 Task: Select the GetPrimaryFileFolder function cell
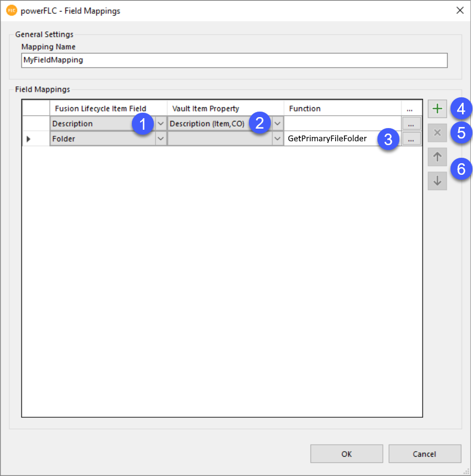click(330, 139)
